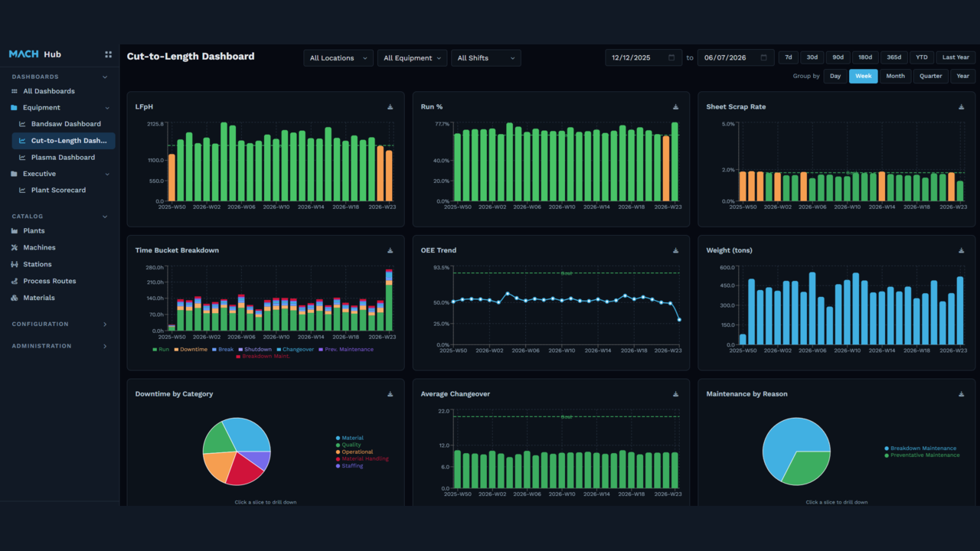Open calendar icon in the start date field

click(671, 57)
